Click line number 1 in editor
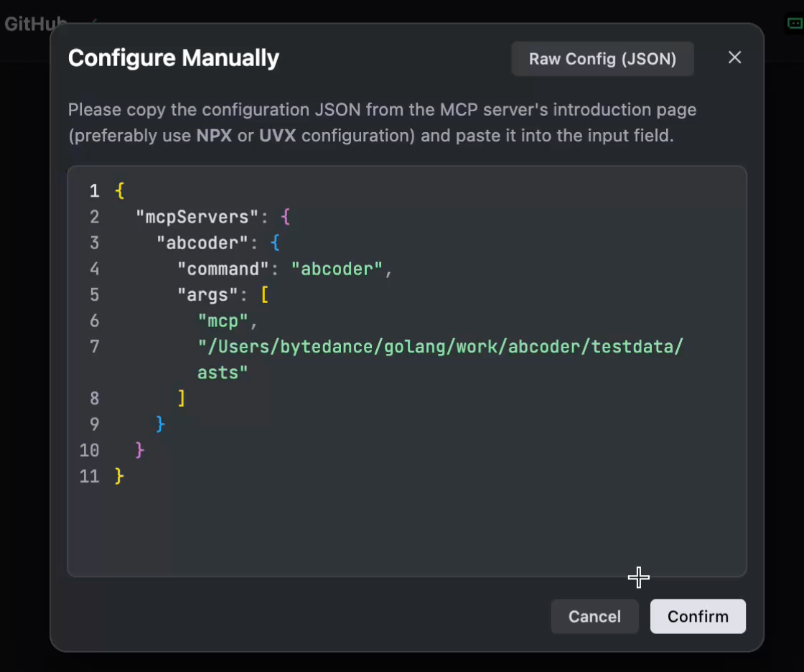804x672 pixels. coord(94,192)
